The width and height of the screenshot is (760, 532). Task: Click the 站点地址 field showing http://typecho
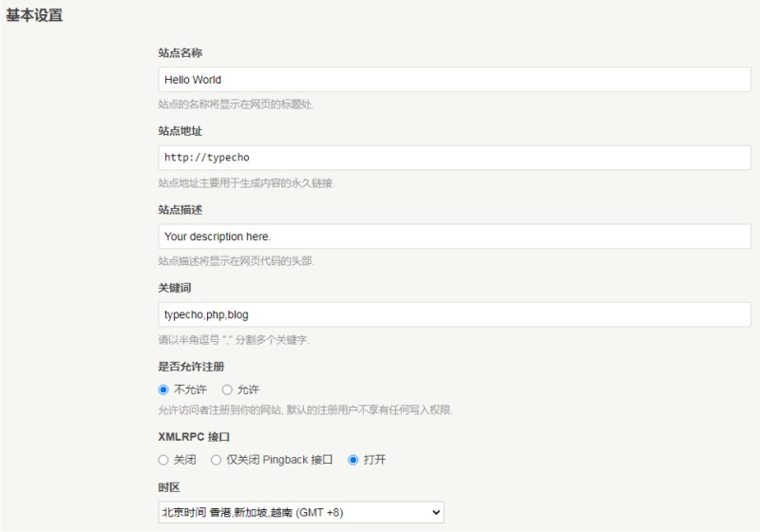454,158
